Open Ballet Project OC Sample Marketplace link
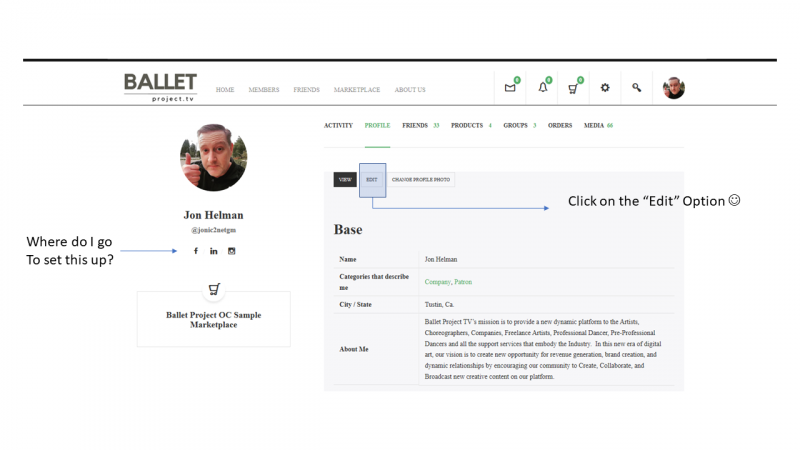This screenshot has width=800, height=450. [213, 320]
